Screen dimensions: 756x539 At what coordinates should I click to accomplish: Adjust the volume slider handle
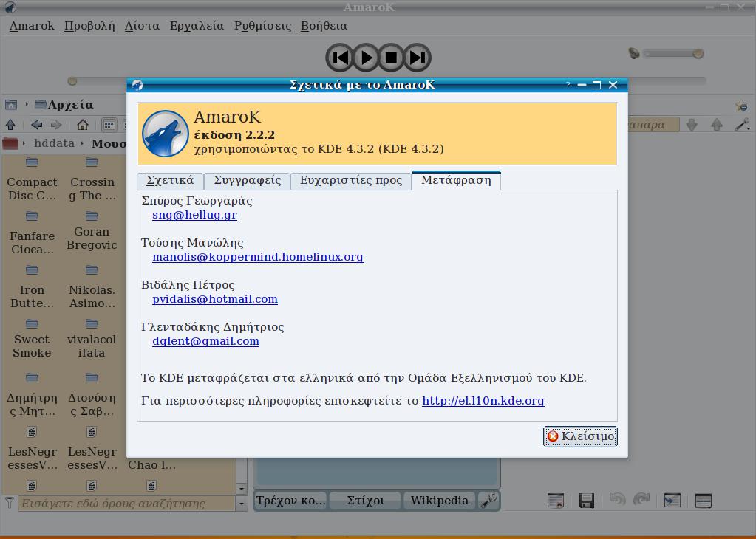pyautogui.click(x=698, y=53)
